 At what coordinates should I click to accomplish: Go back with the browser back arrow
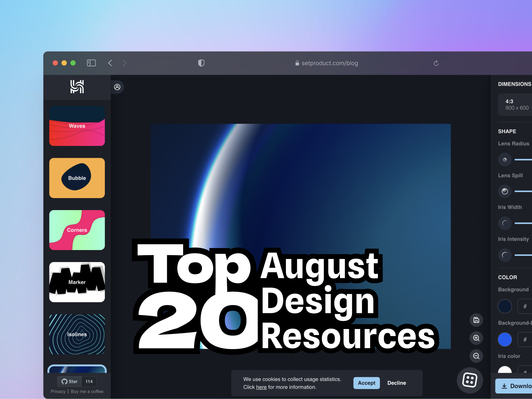[110, 63]
